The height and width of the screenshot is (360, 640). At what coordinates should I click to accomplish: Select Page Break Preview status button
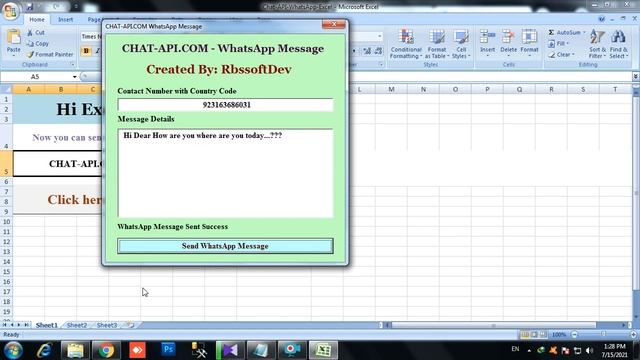pyautogui.click(x=543, y=335)
